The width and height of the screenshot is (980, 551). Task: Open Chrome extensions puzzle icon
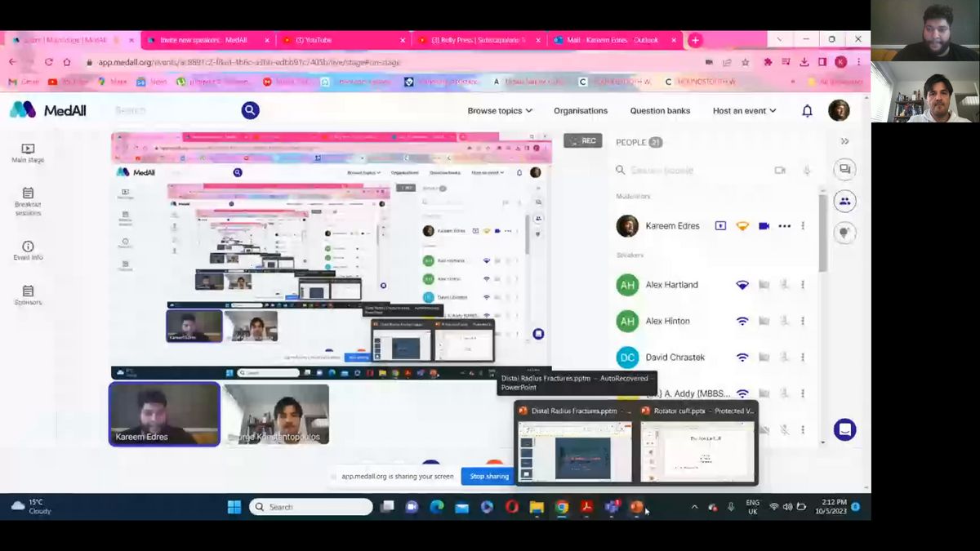768,62
